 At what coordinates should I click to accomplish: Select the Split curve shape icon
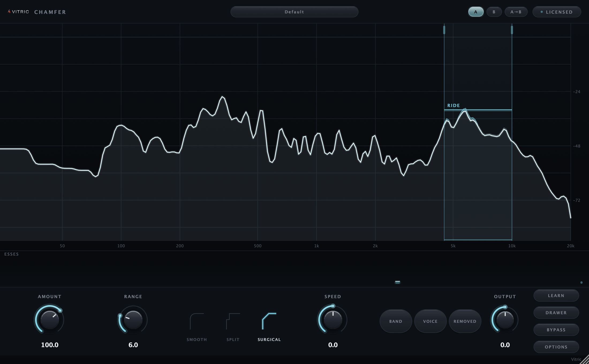pyautogui.click(x=233, y=321)
